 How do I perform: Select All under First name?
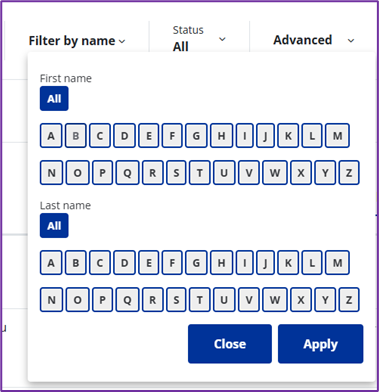point(54,99)
